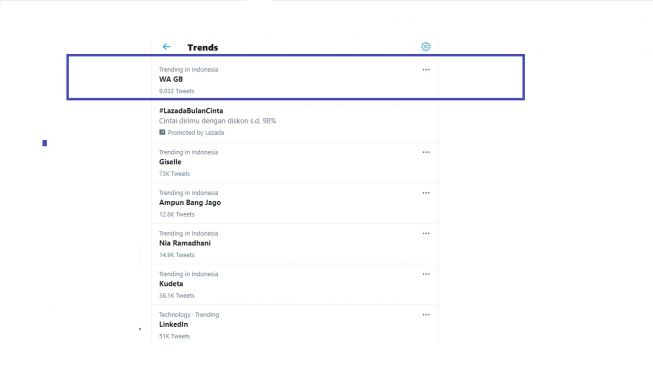Click the 73K Tweets count
The width and height of the screenshot is (653, 366).
(x=174, y=174)
